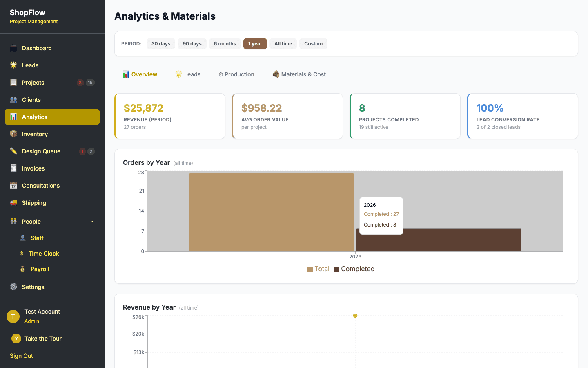Open Settings via the gear icon
The width and height of the screenshot is (588, 368).
(13, 287)
